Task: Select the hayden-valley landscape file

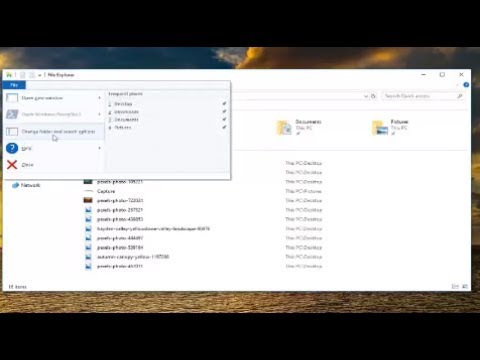Action: point(153,229)
